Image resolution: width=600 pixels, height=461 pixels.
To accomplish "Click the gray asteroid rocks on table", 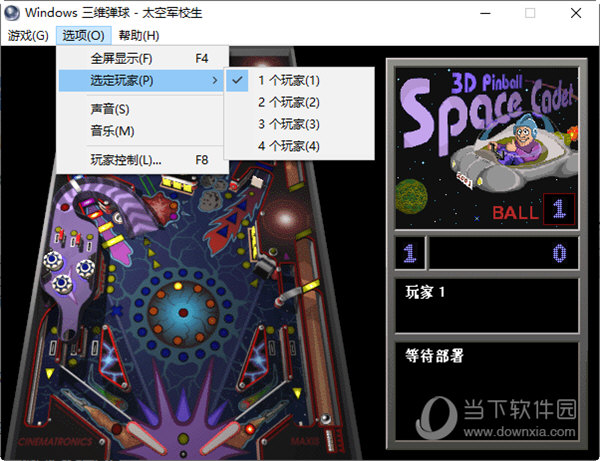I will (210, 200).
